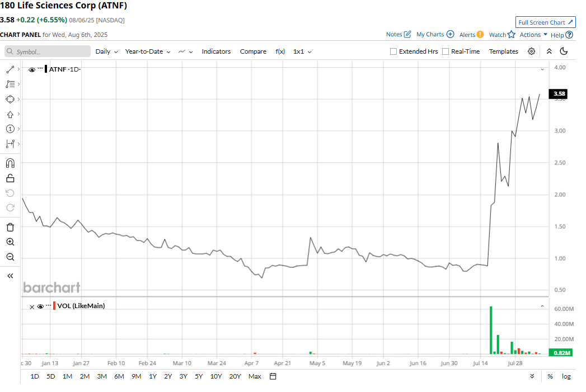Focus the Symbol search field
The width and height of the screenshot is (586, 392).
pyautogui.click(x=48, y=51)
